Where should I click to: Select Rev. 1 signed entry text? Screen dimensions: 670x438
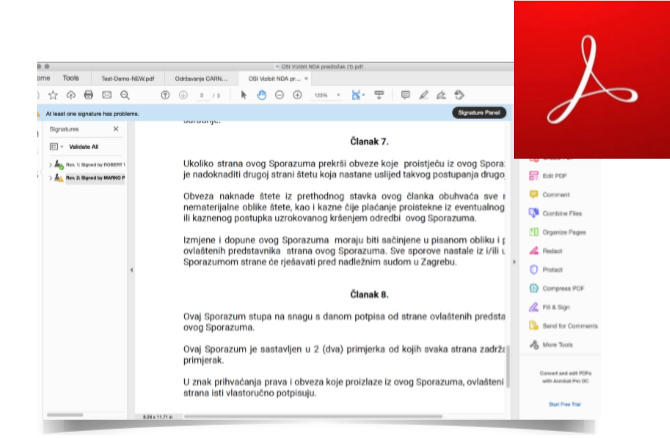pos(95,165)
